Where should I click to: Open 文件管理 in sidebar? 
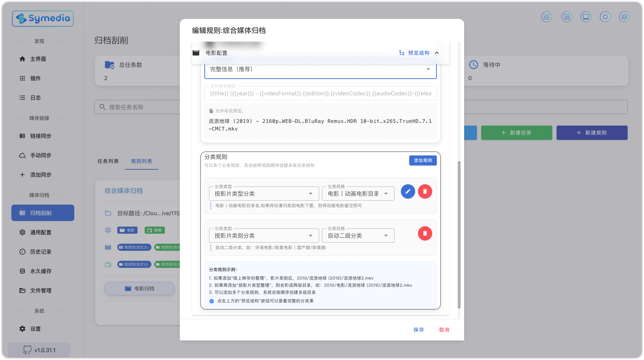pos(43,290)
